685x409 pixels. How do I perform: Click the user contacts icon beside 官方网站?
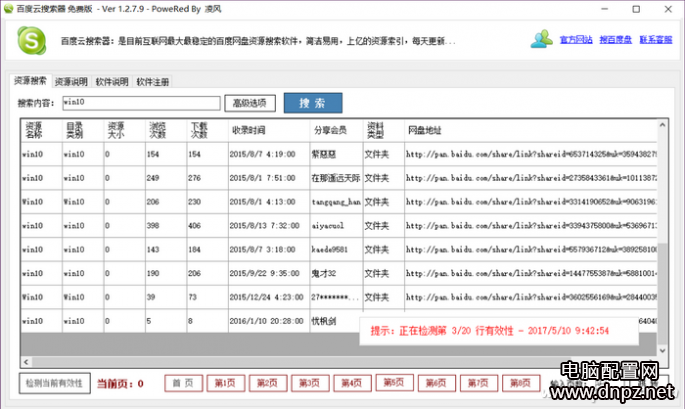coord(542,39)
